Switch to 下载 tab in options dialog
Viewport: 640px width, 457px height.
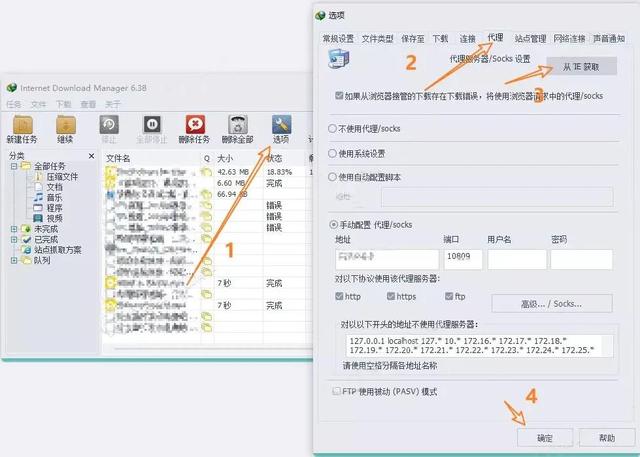440,39
